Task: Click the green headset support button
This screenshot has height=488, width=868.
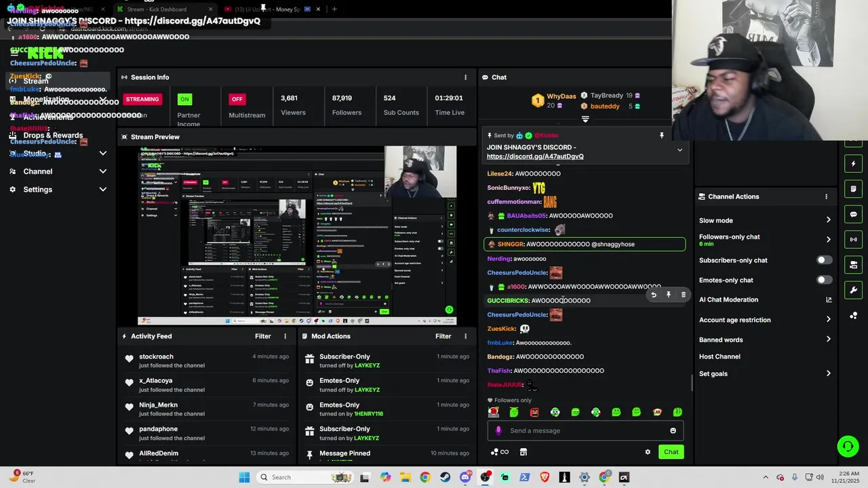Action: [x=848, y=446]
